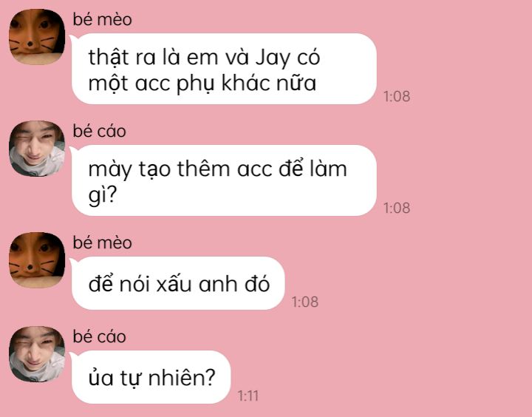Click the word 'Jay' in the first message
Viewport: 532px width, 417px height.
point(273,58)
